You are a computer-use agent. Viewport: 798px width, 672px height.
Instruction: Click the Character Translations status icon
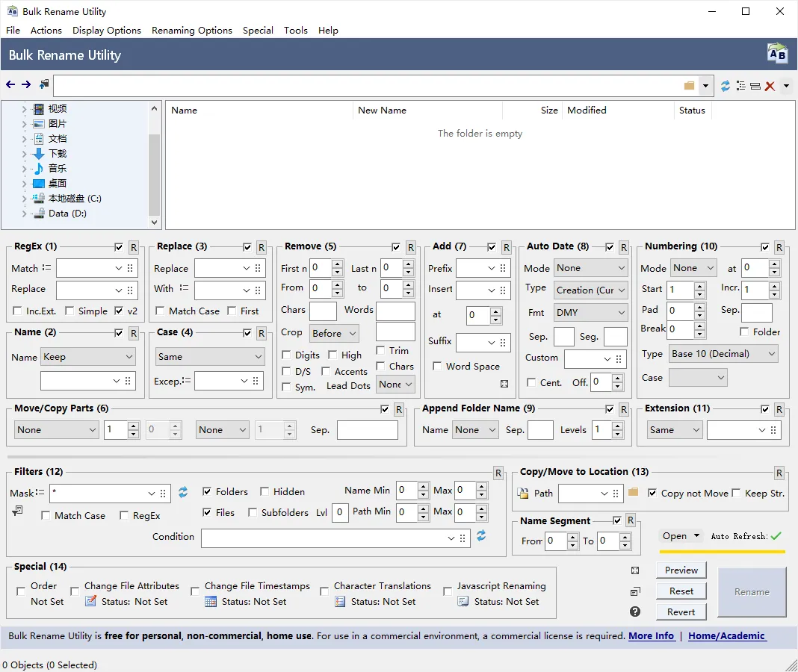pyautogui.click(x=340, y=602)
